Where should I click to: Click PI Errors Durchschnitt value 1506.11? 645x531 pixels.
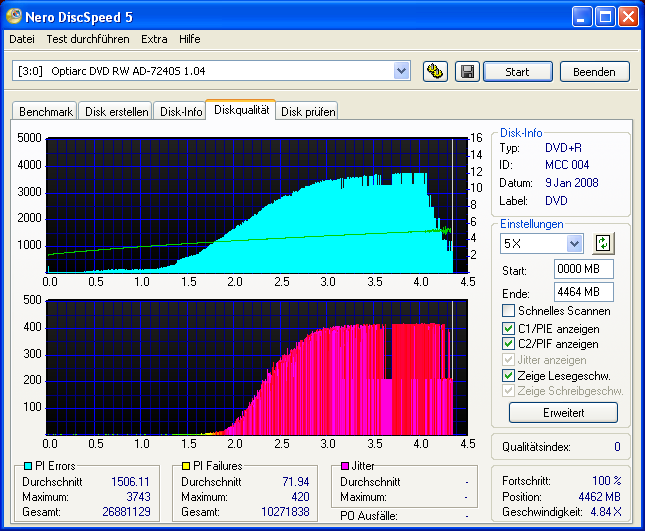pyautogui.click(x=130, y=482)
